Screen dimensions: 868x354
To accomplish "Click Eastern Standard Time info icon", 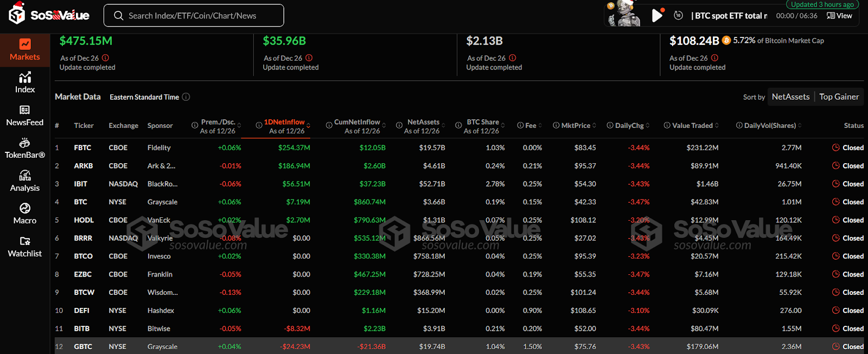I will pos(186,97).
